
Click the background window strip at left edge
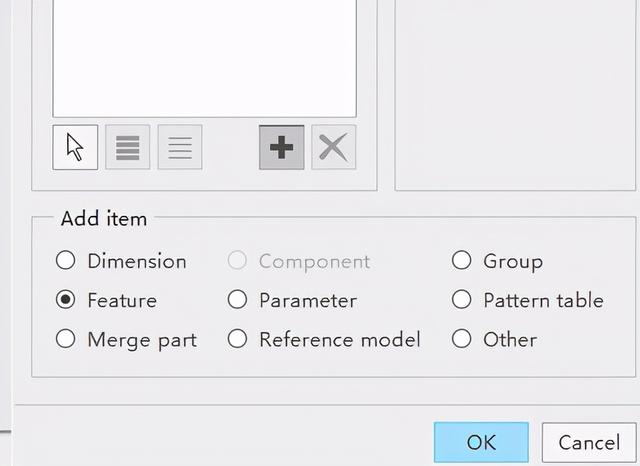(x=6, y=212)
